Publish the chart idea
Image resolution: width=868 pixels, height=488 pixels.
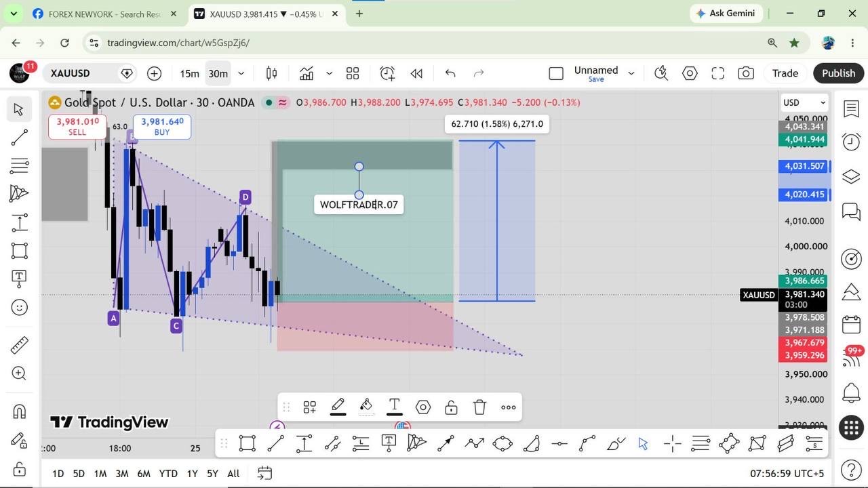tap(838, 73)
